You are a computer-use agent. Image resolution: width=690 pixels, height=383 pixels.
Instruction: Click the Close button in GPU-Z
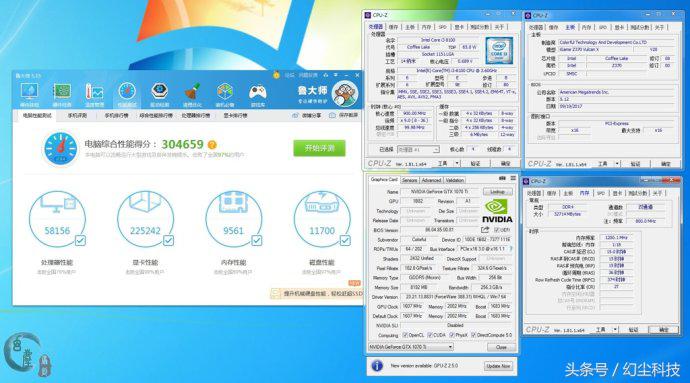click(x=501, y=347)
